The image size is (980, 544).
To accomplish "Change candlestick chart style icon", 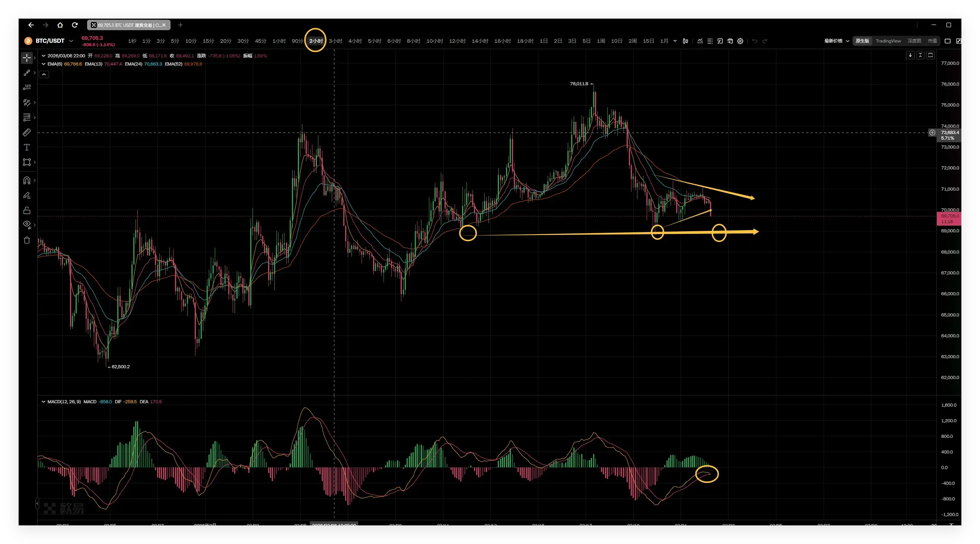I will [685, 41].
